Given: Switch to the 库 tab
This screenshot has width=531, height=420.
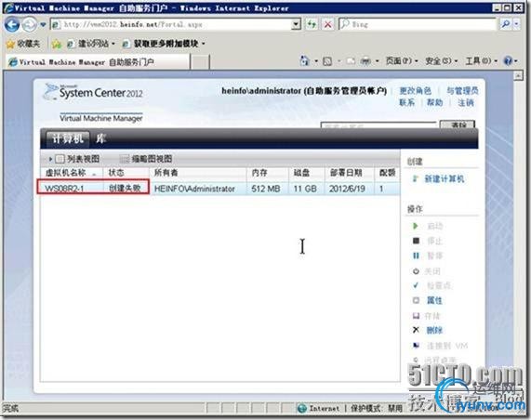Looking at the screenshot, I should (x=100, y=138).
